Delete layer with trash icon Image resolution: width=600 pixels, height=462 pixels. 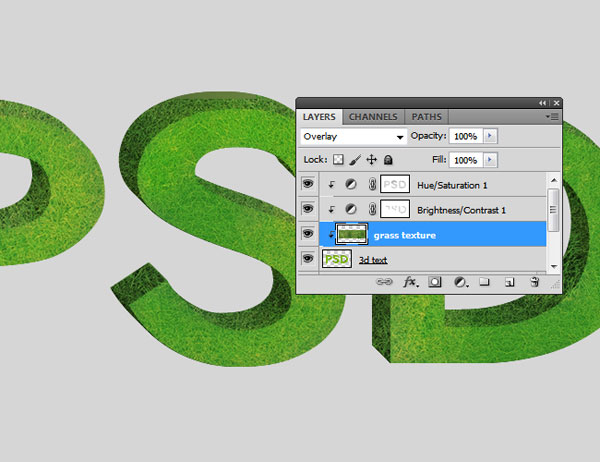(535, 282)
